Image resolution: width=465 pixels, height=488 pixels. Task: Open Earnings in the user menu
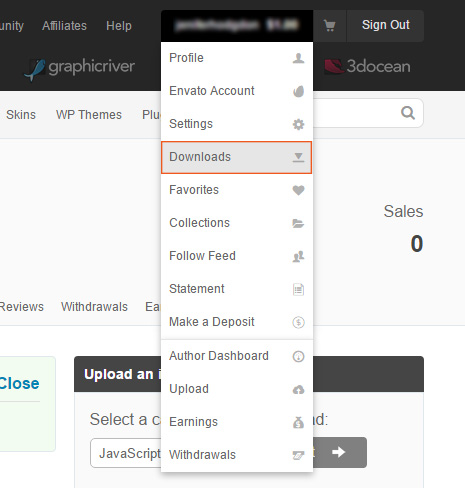pos(237,422)
